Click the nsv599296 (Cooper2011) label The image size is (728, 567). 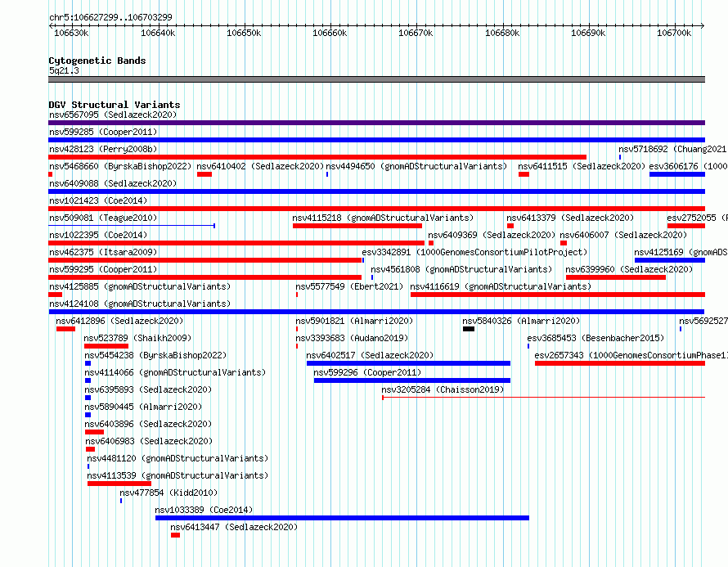coord(367,372)
